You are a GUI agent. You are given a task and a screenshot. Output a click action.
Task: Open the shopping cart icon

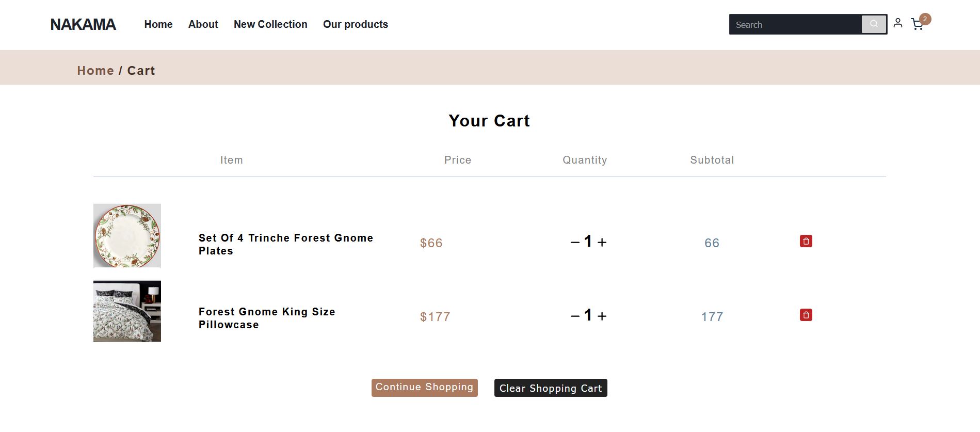918,24
